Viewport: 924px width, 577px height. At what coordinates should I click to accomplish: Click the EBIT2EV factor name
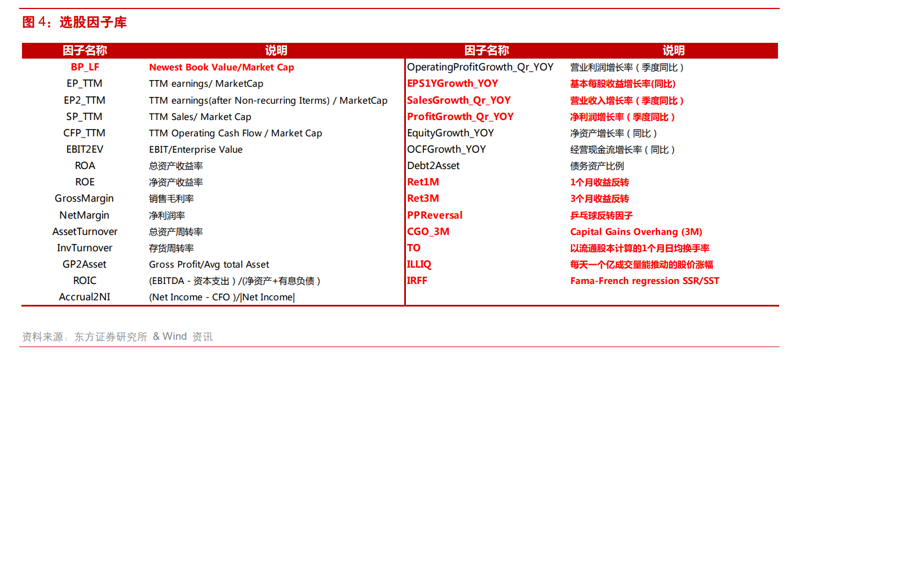tap(85, 149)
